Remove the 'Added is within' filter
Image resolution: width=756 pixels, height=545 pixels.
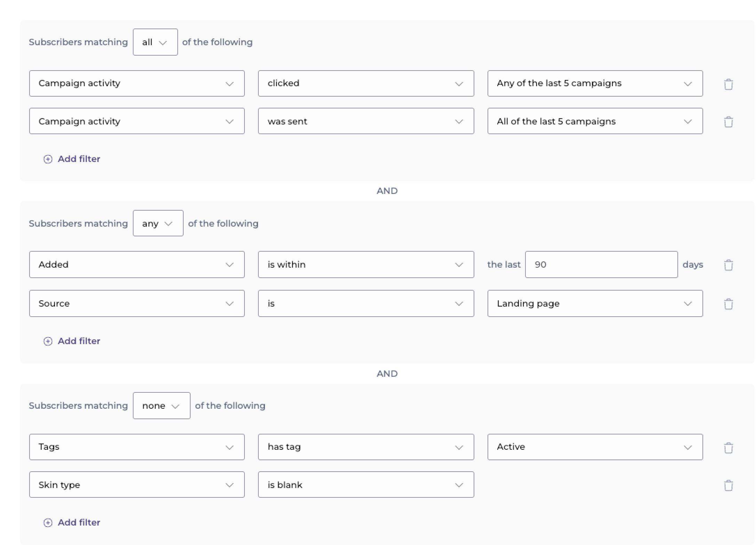click(x=728, y=265)
